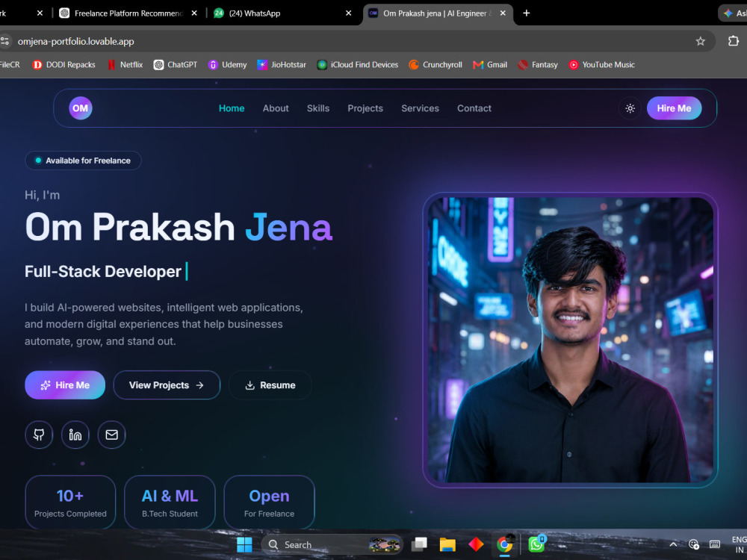Go to About nav section
This screenshot has width=747, height=560.
click(x=276, y=108)
